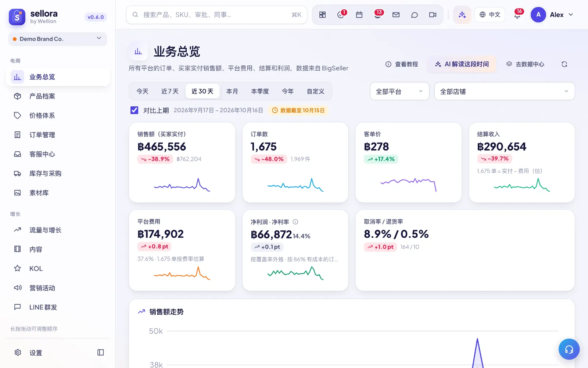Select the 今天 date range tab
588x368 pixels.
coord(142,91)
